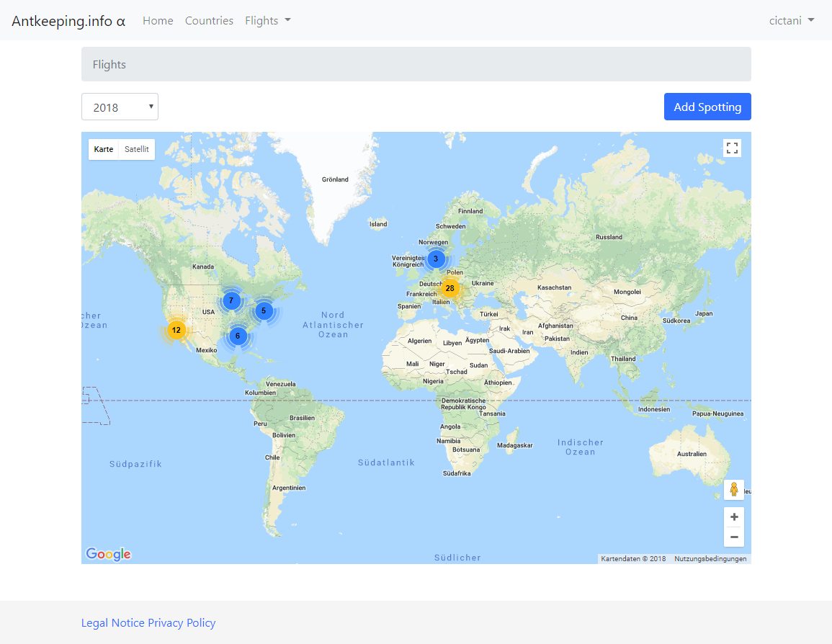Zoom out with the map minus button
This screenshot has height=644, width=832.
point(733,537)
